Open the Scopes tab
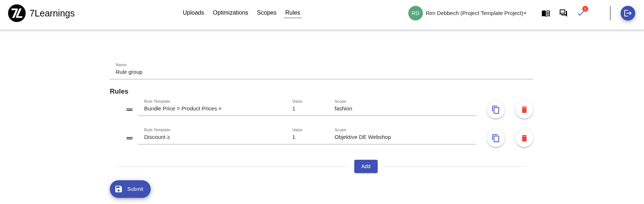This screenshot has width=644, height=204. point(267,13)
